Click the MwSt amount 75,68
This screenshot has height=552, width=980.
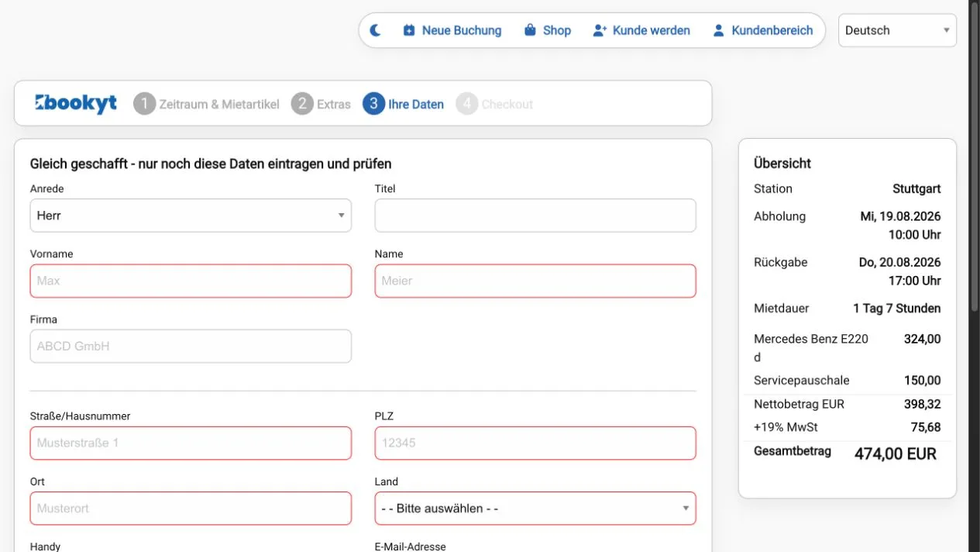click(926, 427)
